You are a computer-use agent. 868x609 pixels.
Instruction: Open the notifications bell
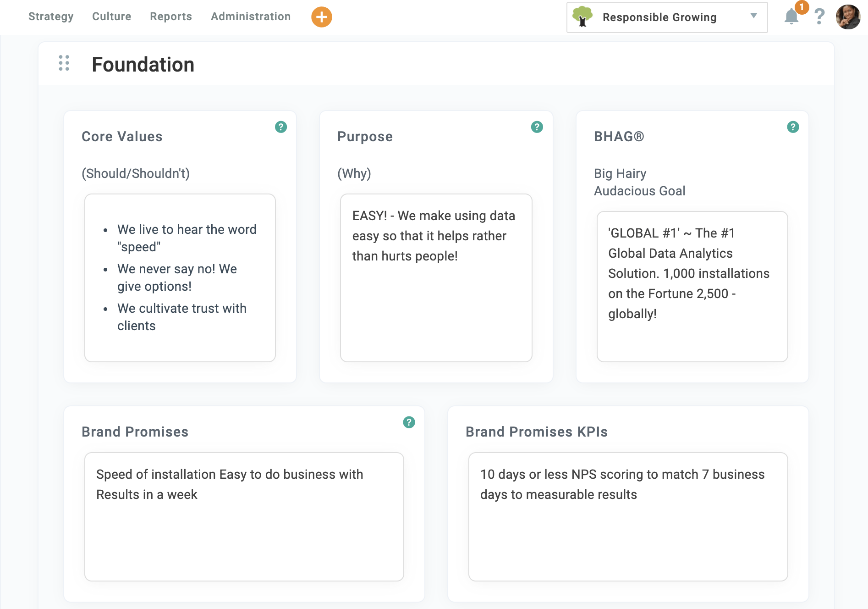tap(791, 17)
